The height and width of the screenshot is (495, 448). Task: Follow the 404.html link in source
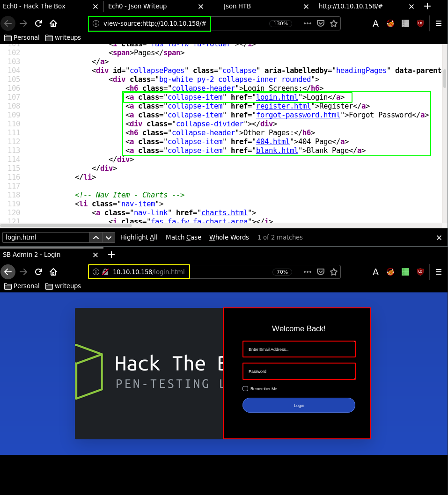pyautogui.click(x=272, y=141)
